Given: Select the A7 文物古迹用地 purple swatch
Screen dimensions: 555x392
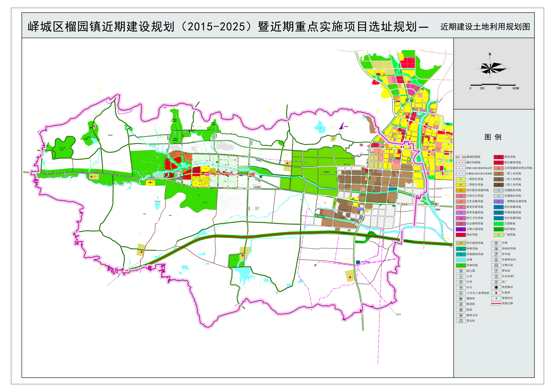Looking at the screenshot, I should (461, 229).
